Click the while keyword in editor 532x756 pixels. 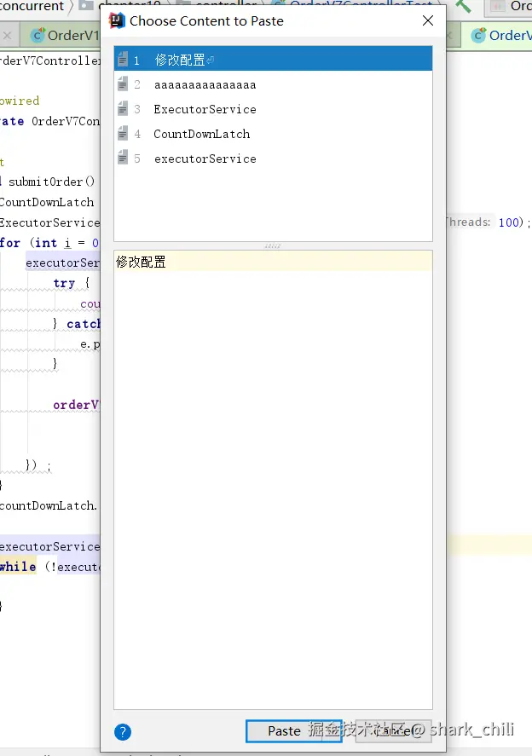coord(18,567)
